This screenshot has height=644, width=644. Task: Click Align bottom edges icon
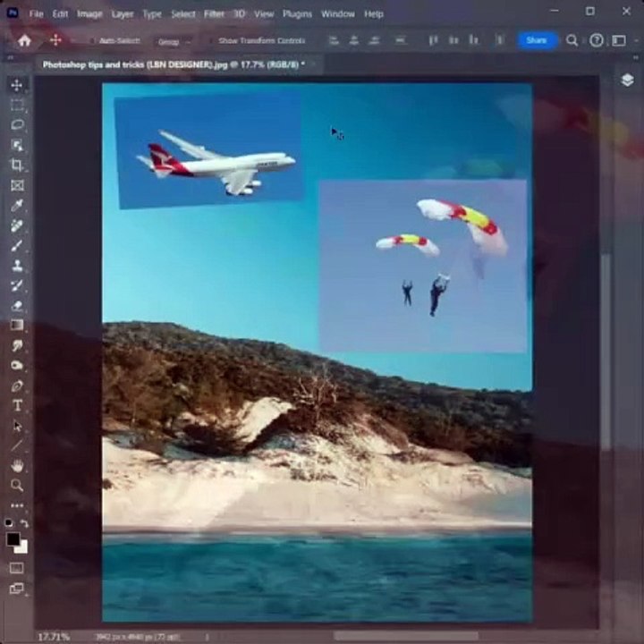tap(473, 40)
